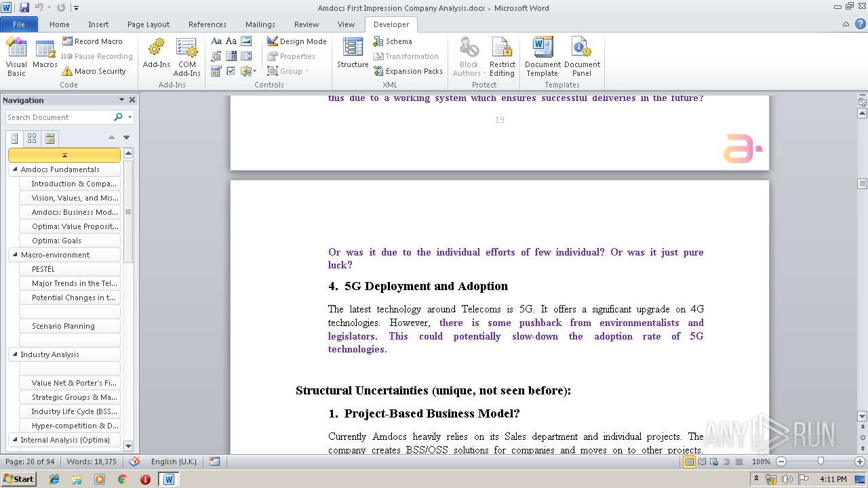
Task: Open XML Expansion Packs
Action: point(408,71)
